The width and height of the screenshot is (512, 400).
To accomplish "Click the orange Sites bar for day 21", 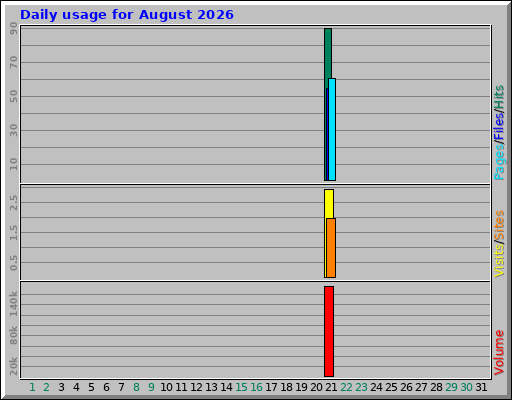I will [x=331, y=248].
